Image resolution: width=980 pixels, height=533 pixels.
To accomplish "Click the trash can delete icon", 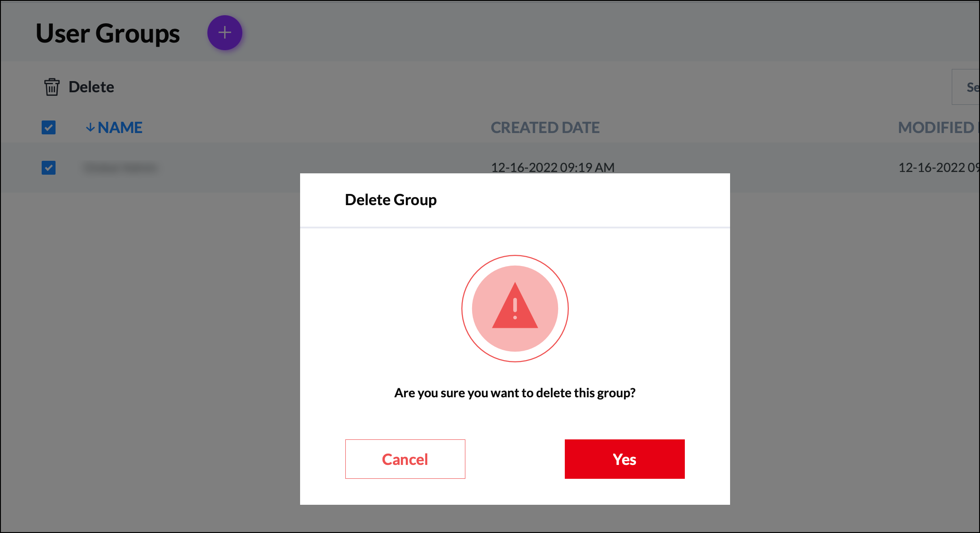I will click(52, 87).
